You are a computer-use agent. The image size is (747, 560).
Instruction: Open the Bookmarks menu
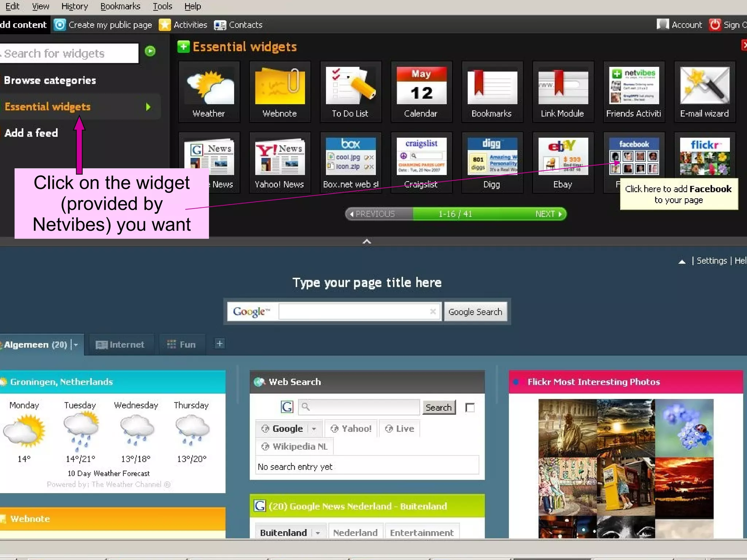coord(120,6)
